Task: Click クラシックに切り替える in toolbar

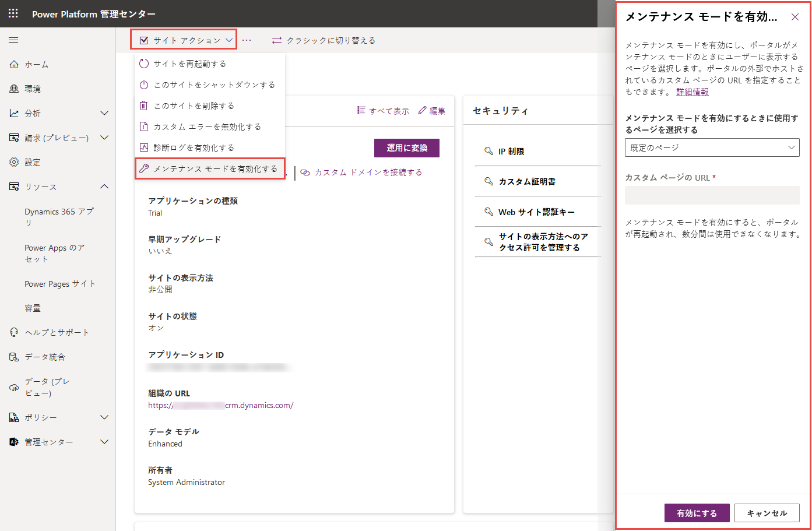Action: (324, 40)
